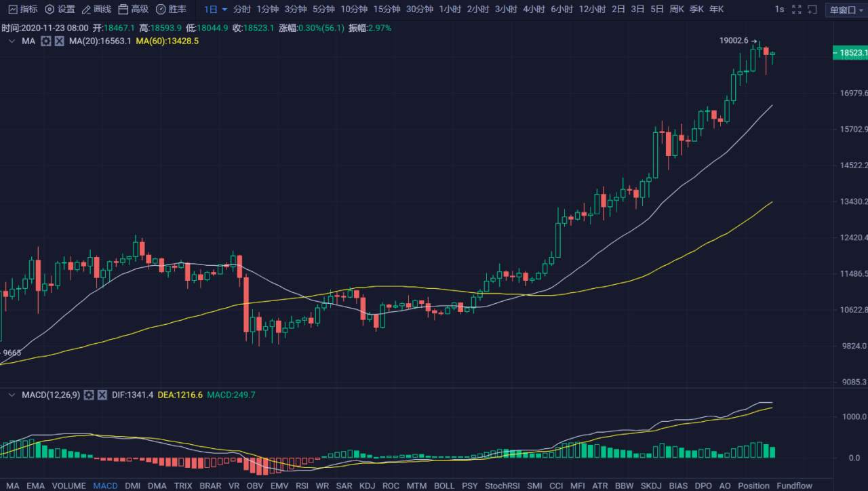Click the screenshot capture icon

point(812,9)
